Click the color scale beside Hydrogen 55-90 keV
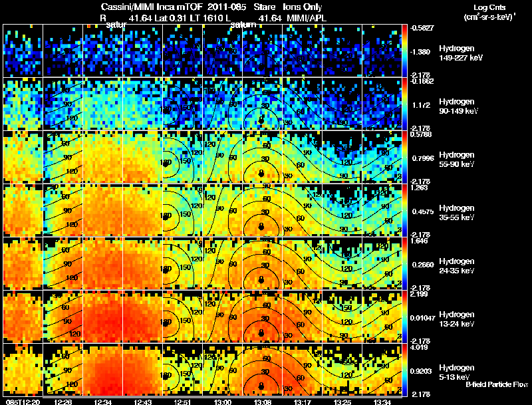 [x=404, y=157]
